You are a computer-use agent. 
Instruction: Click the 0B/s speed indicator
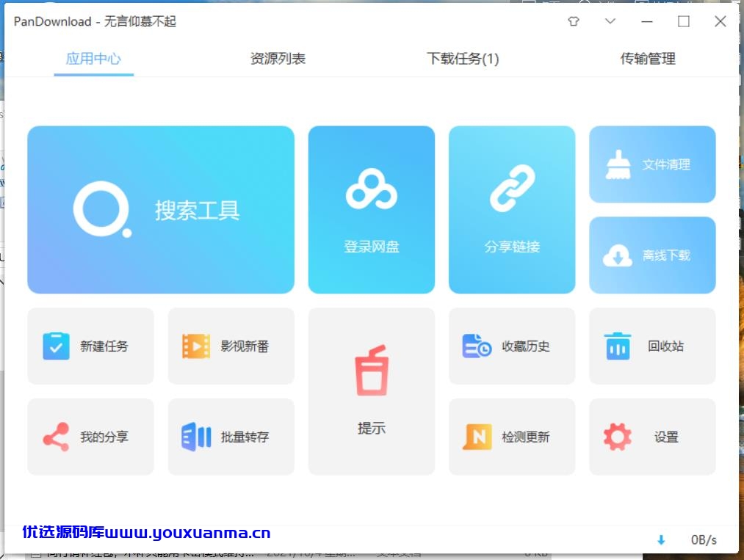click(704, 539)
